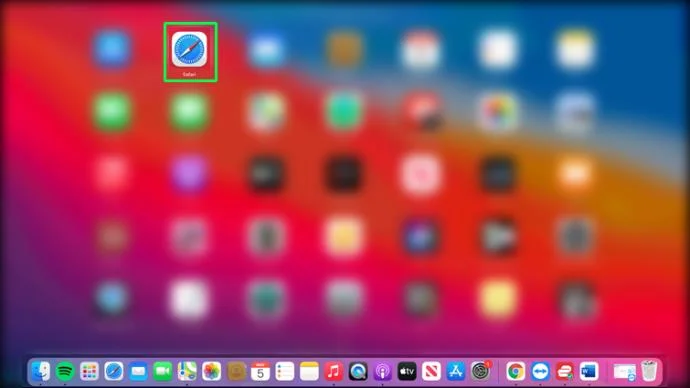Open Safari from the Launchpad grid
This screenshot has width=690, height=388.
point(190,49)
